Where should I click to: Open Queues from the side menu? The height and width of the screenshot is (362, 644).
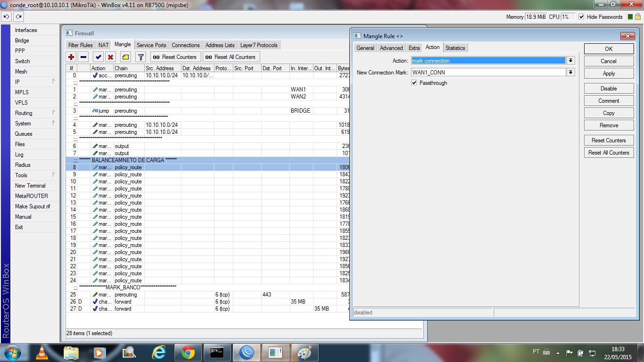click(35, 134)
